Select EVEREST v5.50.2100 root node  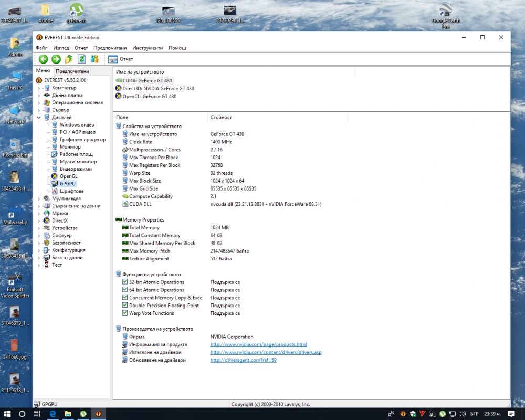pos(65,80)
